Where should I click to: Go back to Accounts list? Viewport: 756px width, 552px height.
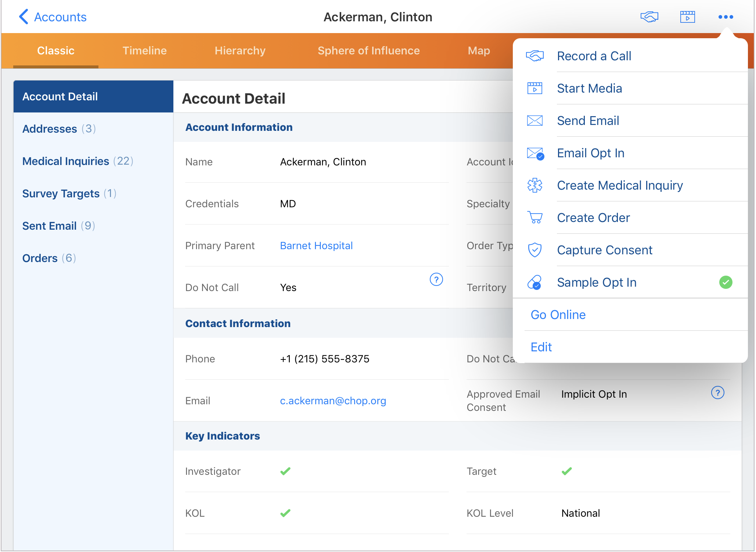53,17
